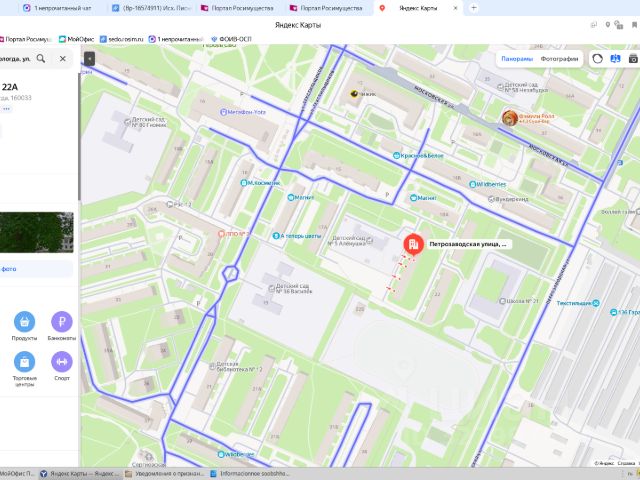Open 'Портал Росиму' bookmark in bookmarks bar
The width and height of the screenshot is (640, 480).
coord(25,39)
